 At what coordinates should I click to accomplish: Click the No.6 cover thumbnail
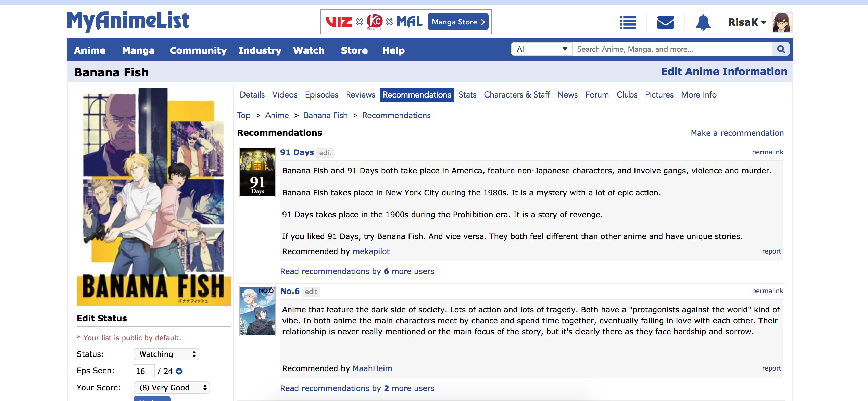tap(257, 311)
